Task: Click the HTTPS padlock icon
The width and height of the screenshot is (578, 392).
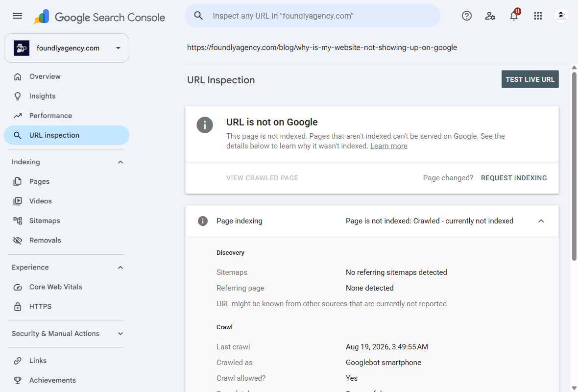Action: coord(17,307)
